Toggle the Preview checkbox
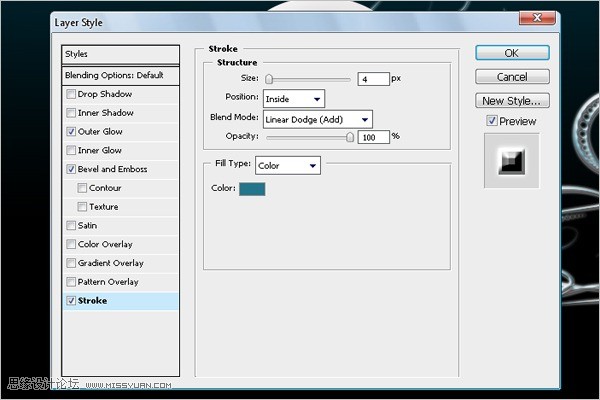600x400 pixels. 492,121
